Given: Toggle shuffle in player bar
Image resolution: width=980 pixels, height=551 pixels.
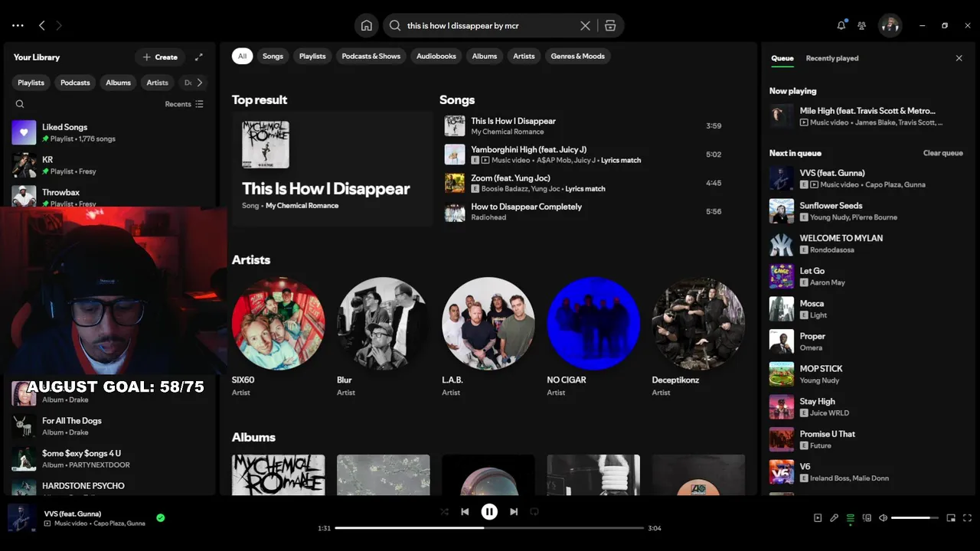Looking at the screenshot, I should (444, 512).
